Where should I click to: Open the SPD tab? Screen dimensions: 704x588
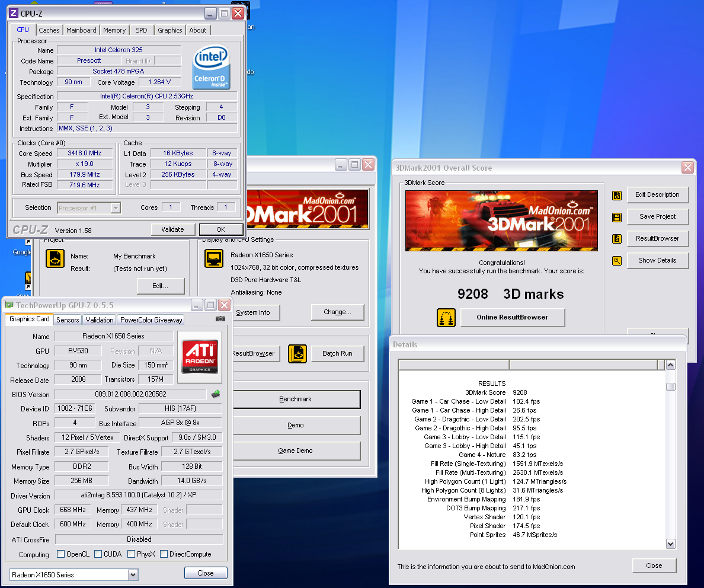[142, 30]
